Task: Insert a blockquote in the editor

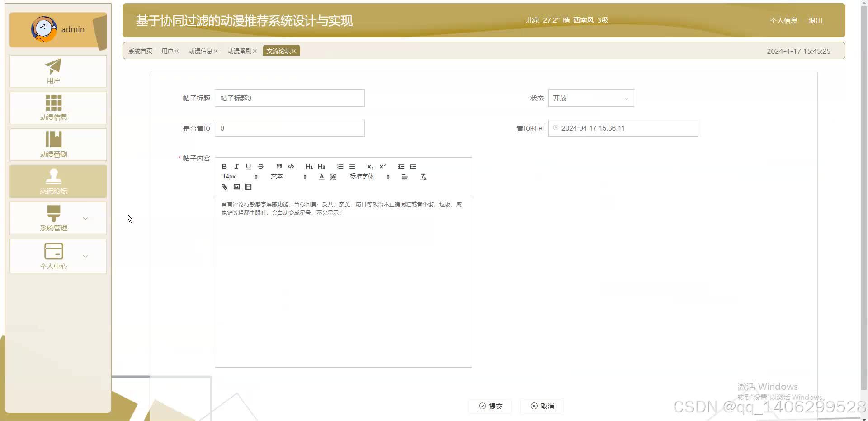Action: point(279,167)
